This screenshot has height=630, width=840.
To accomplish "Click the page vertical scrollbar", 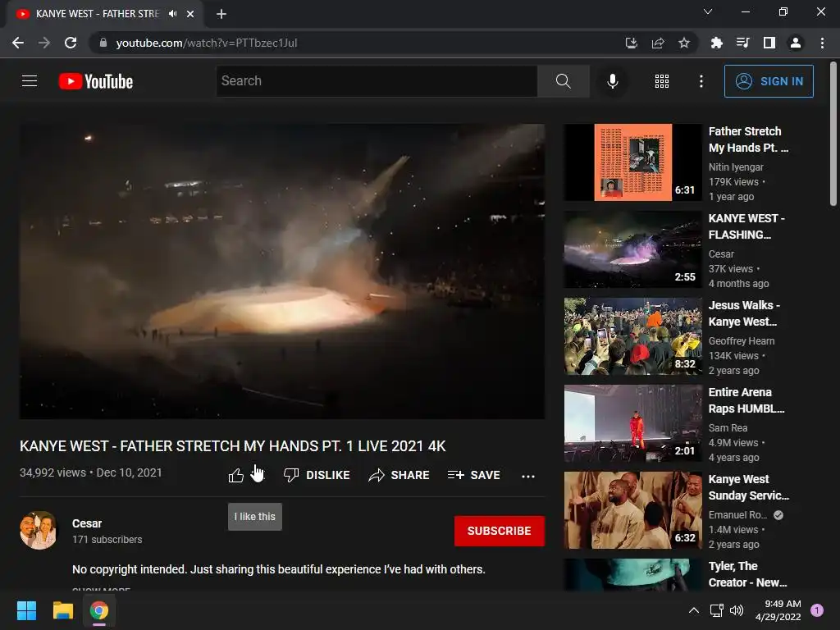I will tap(833, 134).
